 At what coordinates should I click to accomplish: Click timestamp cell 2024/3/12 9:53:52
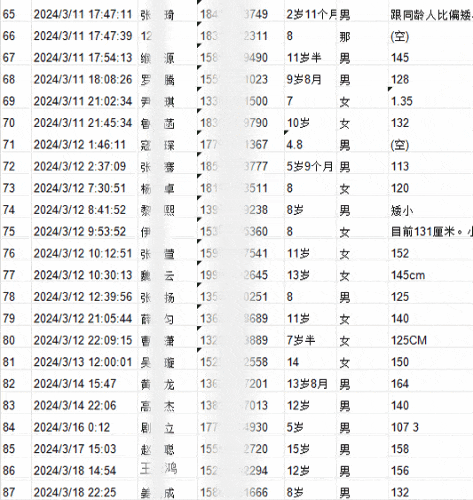pos(84,231)
